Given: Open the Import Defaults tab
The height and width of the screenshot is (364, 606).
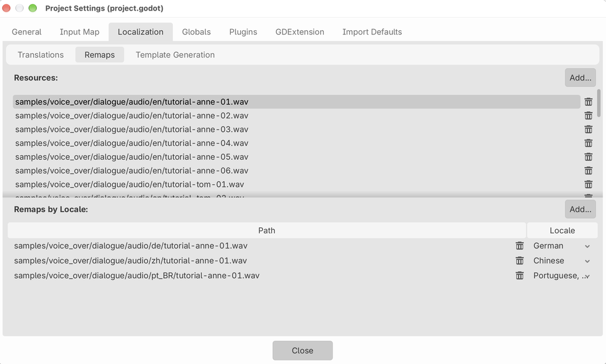Looking at the screenshot, I should pyautogui.click(x=372, y=32).
